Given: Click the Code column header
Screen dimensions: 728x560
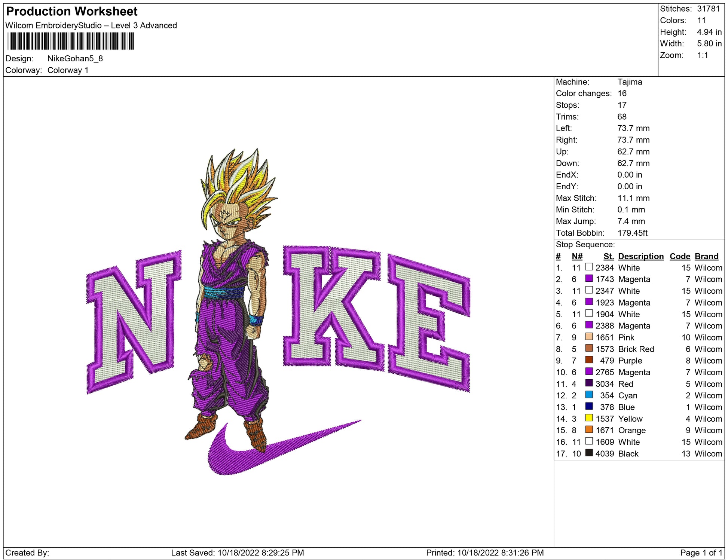Looking at the screenshot, I should pyautogui.click(x=679, y=256).
